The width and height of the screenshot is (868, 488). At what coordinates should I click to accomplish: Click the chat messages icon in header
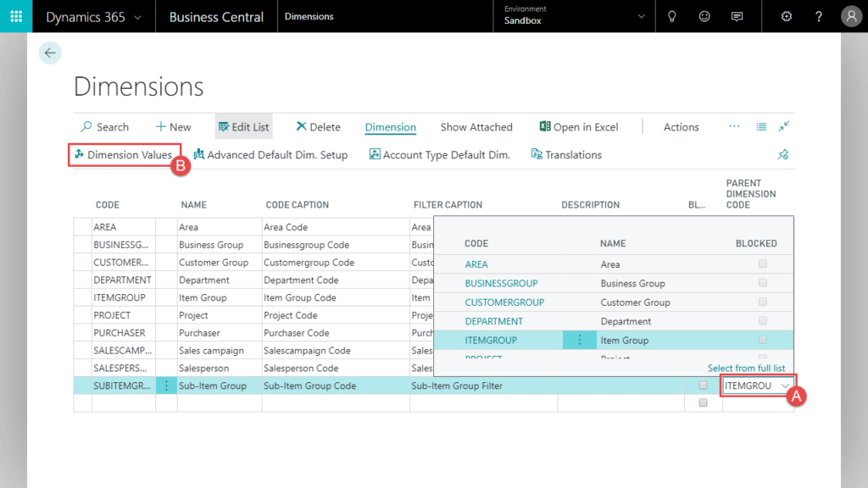coord(737,16)
